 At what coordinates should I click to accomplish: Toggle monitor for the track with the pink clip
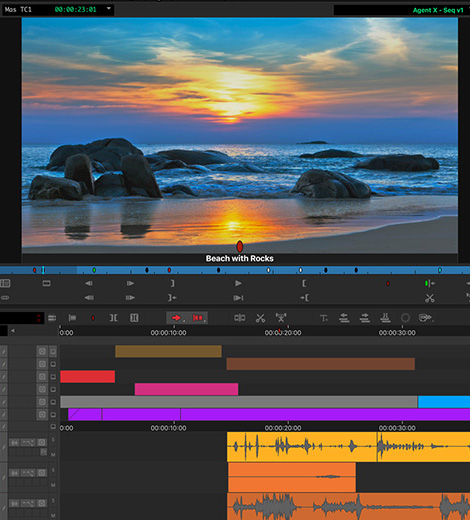pyautogui.click(x=53, y=389)
